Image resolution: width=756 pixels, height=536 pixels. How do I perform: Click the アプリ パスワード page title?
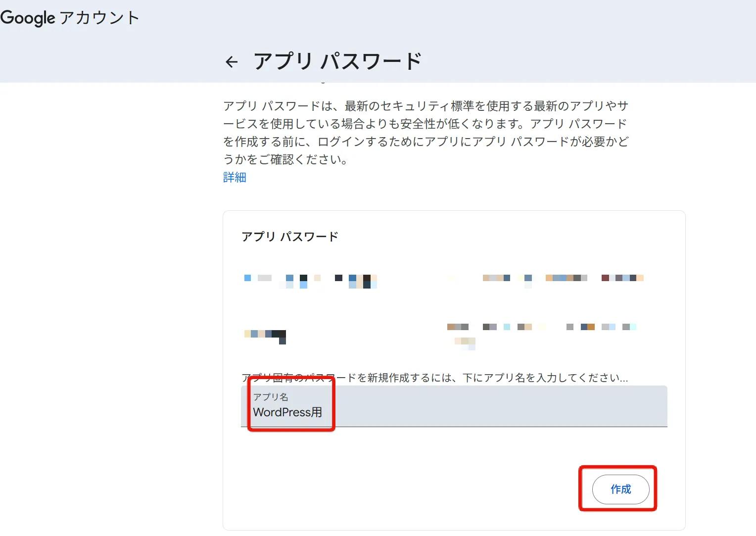tap(337, 61)
